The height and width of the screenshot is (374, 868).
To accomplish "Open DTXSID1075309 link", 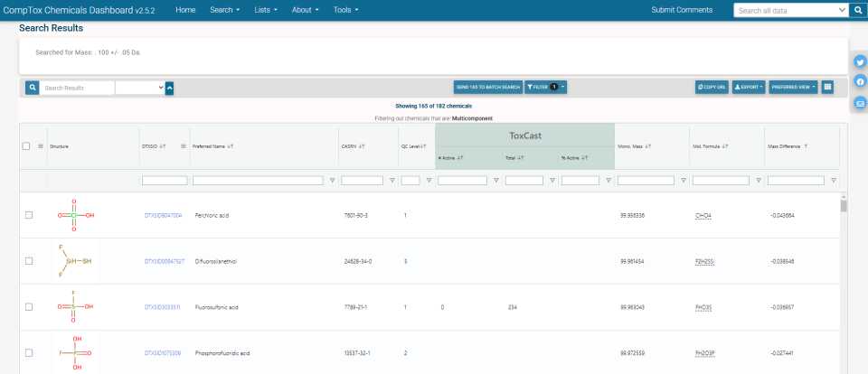I will [162, 353].
